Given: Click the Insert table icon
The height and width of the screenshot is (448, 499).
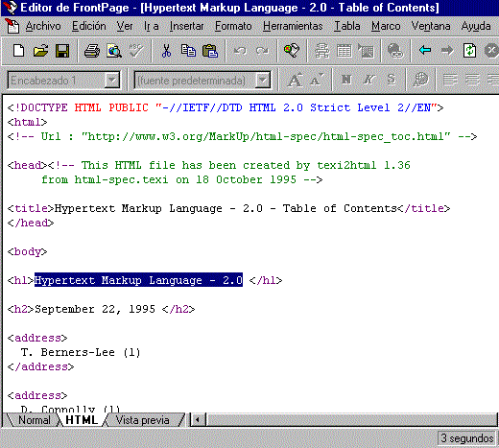Looking at the screenshot, I should coord(344,51).
